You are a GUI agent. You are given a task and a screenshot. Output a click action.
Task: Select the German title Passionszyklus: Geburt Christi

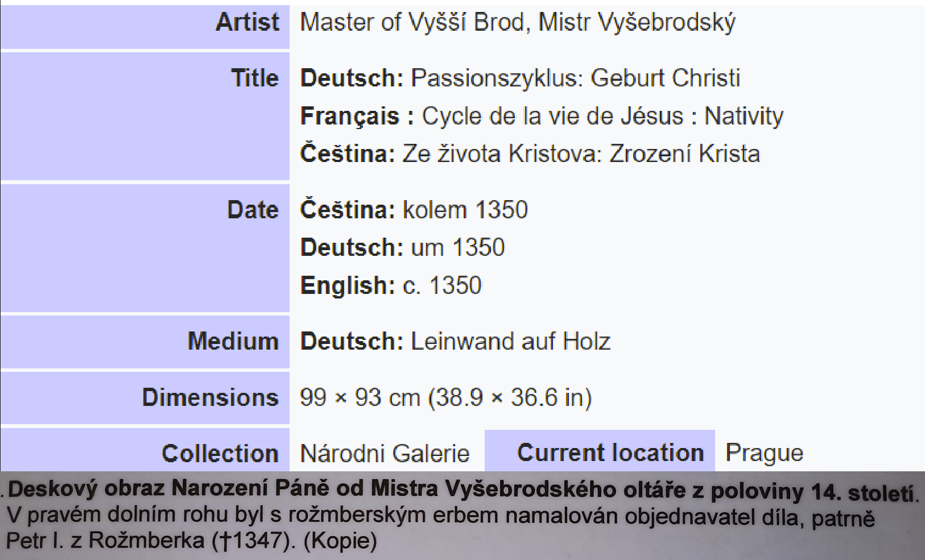576,78
